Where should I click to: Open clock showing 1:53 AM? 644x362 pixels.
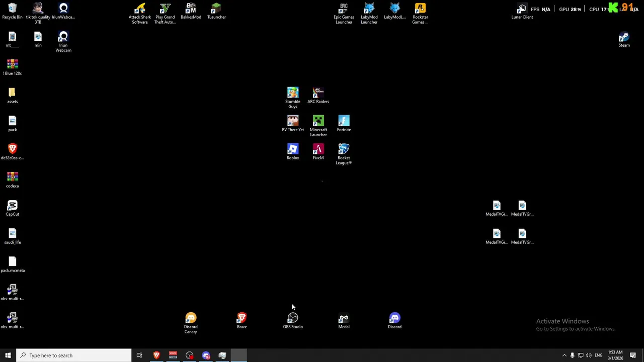pyautogui.click(x=615, y=355)
